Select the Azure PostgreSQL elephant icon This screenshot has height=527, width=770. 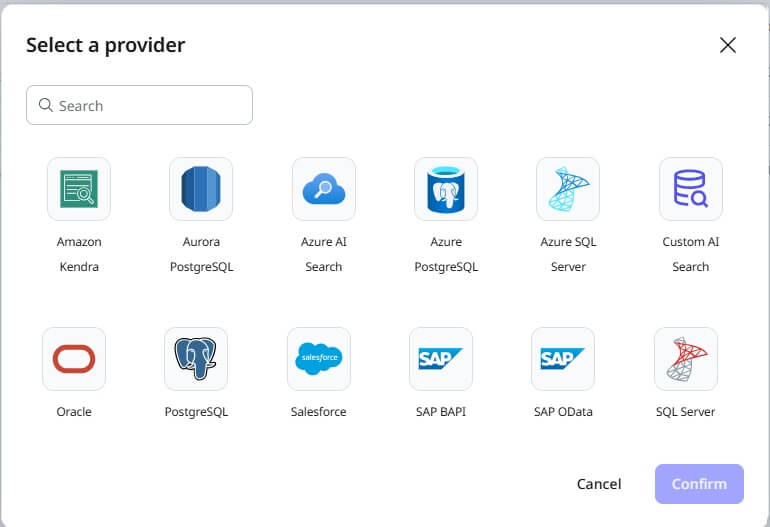(x=446, y=189)
